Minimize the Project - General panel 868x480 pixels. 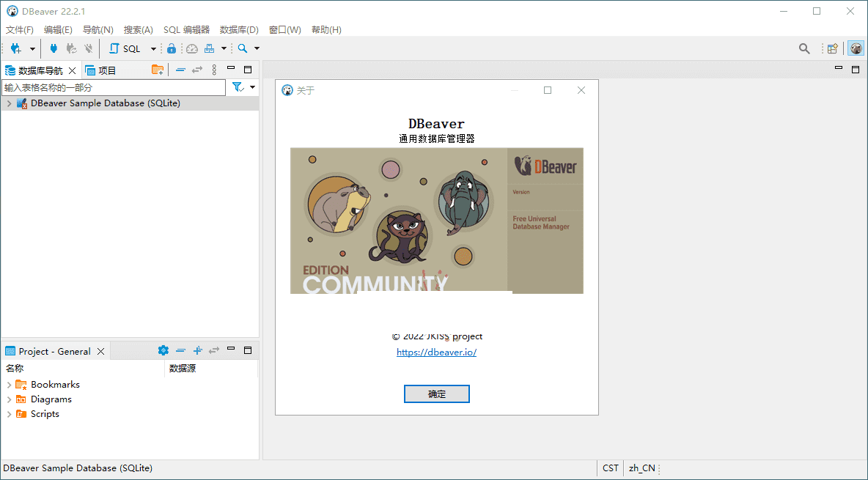(231, 350)
